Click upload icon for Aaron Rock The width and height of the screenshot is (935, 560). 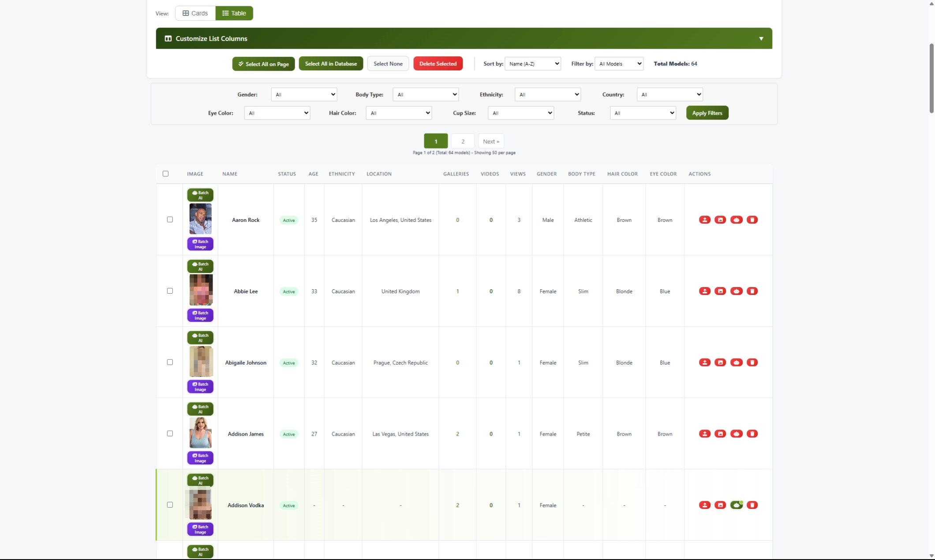pos(704,220)
